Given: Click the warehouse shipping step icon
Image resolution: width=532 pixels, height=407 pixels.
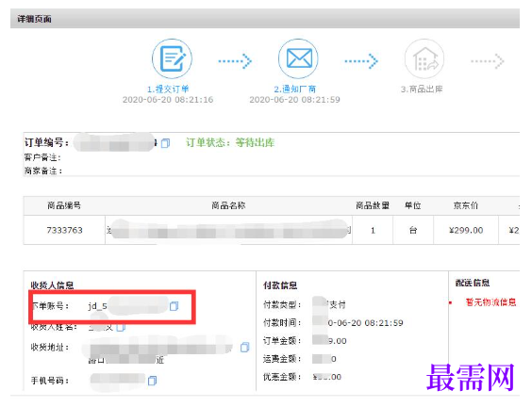Looking at the screenshot, I should 424,59.
